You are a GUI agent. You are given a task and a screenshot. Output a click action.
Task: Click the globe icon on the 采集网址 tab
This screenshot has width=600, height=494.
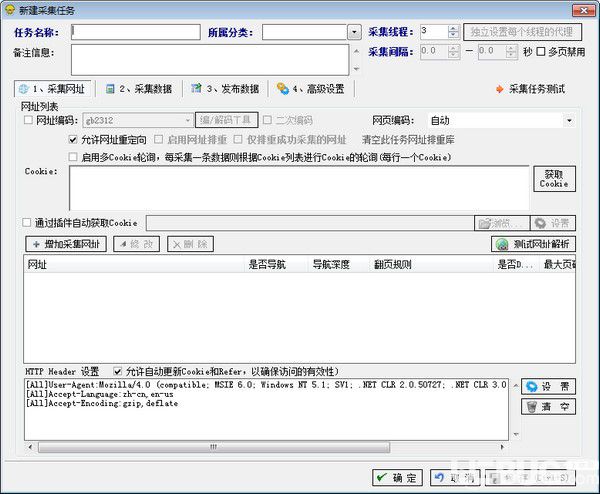coord(24,89)
